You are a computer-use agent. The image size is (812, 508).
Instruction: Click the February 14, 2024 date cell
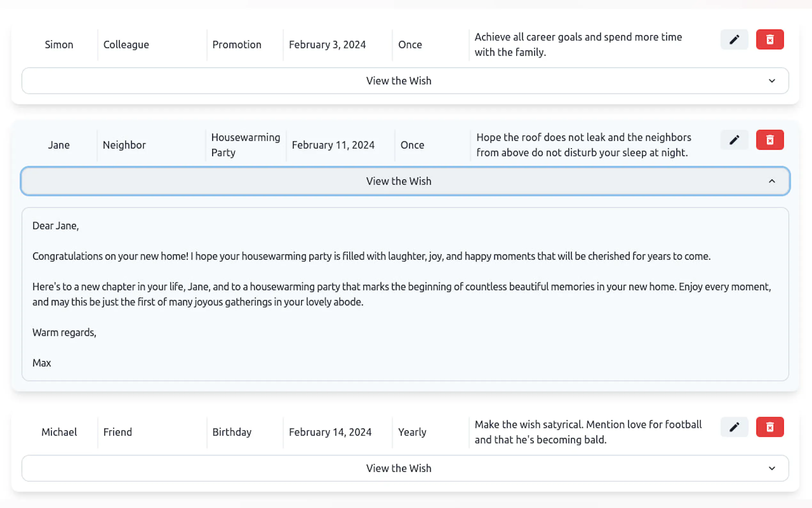coord(330,432)
